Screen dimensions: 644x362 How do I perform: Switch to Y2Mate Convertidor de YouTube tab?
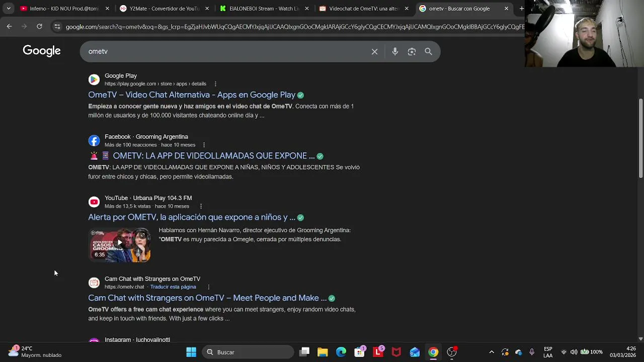click(x=164, y=9)
